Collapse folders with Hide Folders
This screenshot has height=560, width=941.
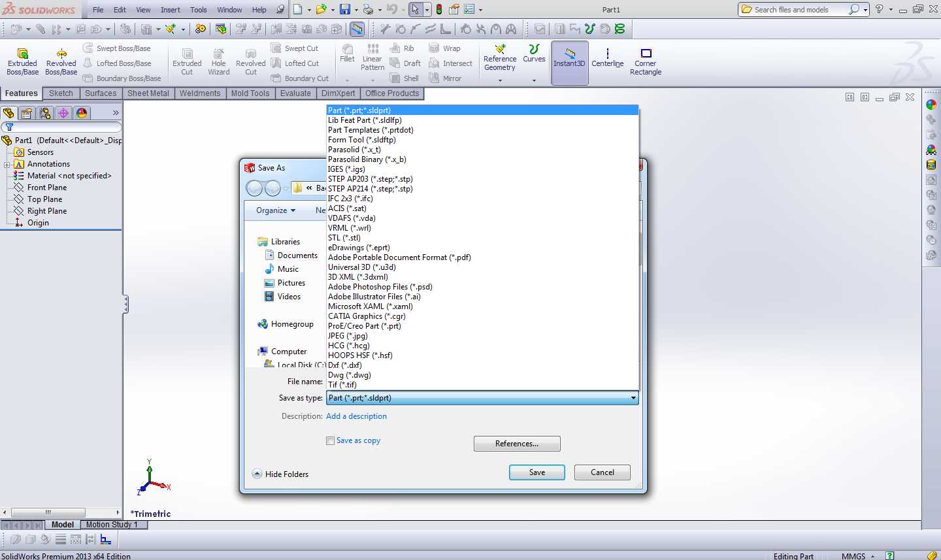coord(280,474)
